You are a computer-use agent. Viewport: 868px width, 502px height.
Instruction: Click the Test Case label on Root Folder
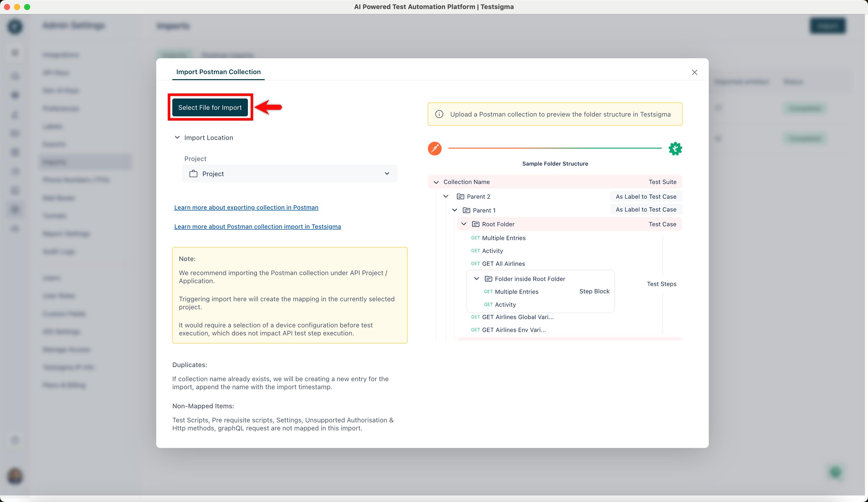click(662, 224)
